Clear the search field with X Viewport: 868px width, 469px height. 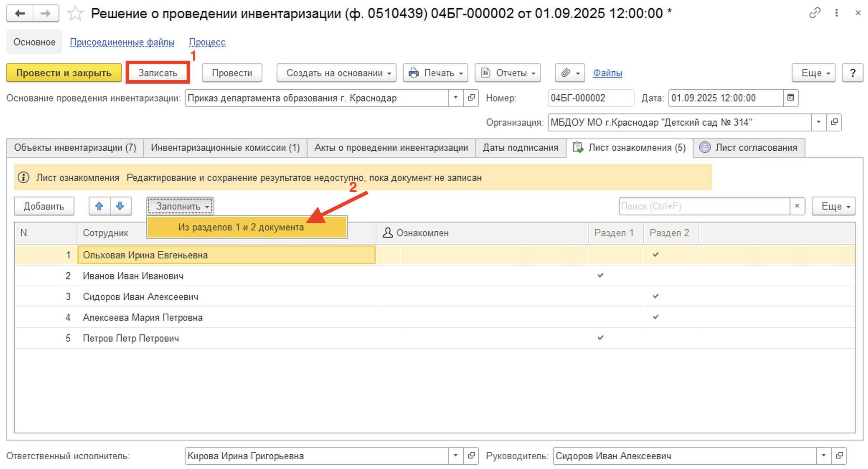coord(797,206)
